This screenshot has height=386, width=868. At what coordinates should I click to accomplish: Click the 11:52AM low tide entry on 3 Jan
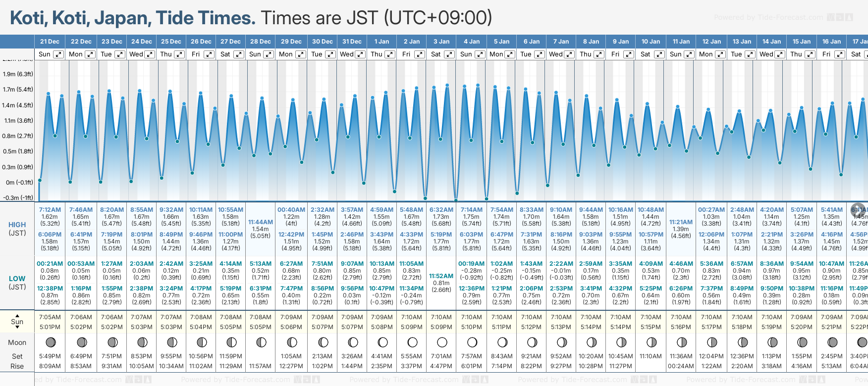[441, 276]
